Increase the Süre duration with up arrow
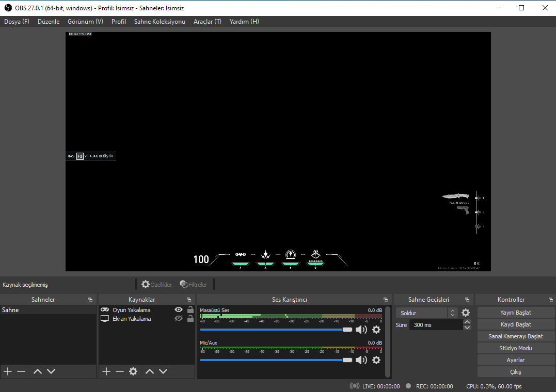 467,322
